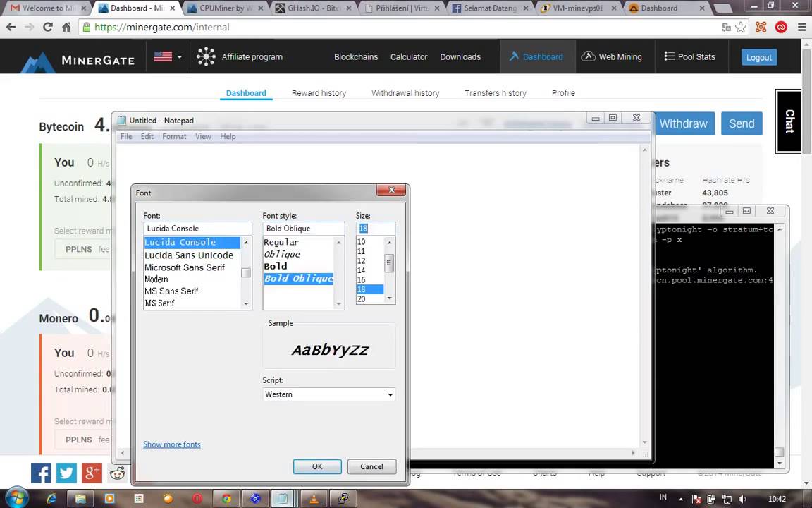812x508 pixels.
Task: Click the translate page icon in address bar
Action: pyautogui.click(x=727, y=27)
